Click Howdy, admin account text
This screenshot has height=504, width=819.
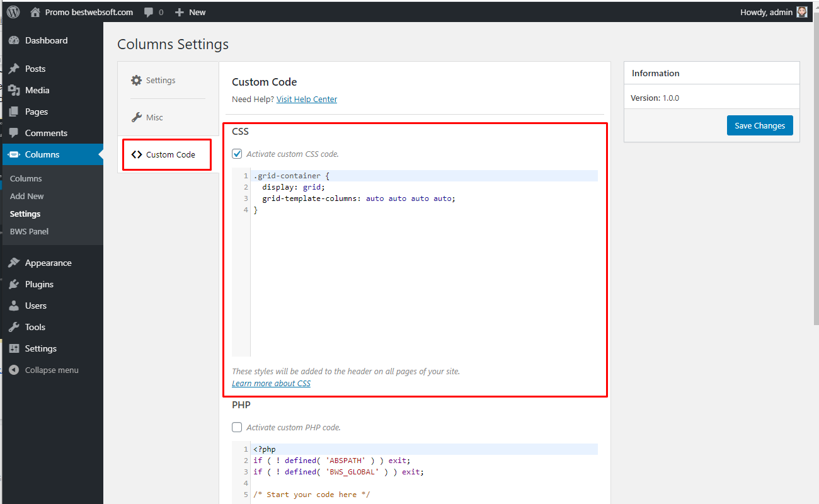pyautogui.click(x=767, y=12)
